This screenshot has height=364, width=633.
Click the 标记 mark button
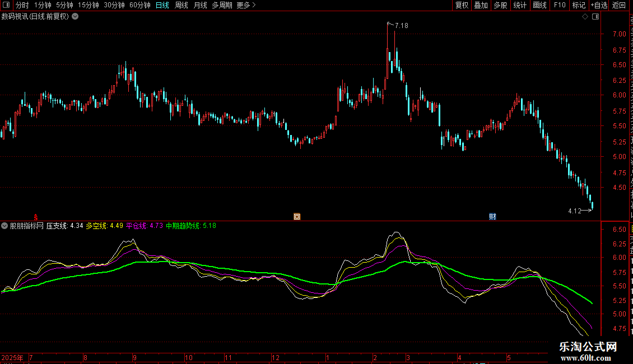pos(579,5)
